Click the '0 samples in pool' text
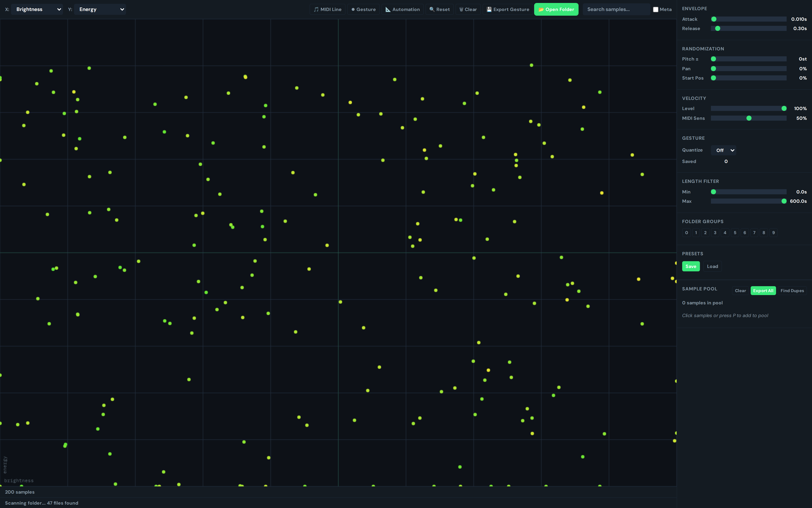Screen dimensions: 812x508 pyautogui.click(x=702, y=303)
